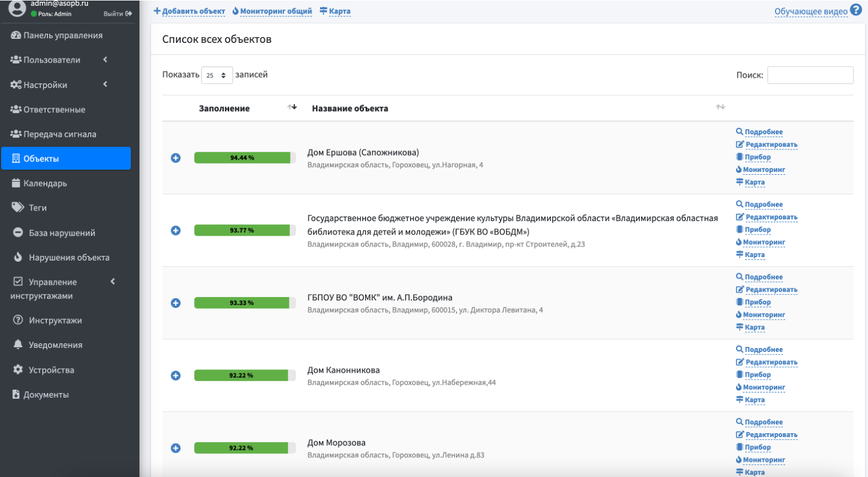Click the calendar icon beside Календарь
This screenshot has height=477, width=868.
(x=16, y=183)
